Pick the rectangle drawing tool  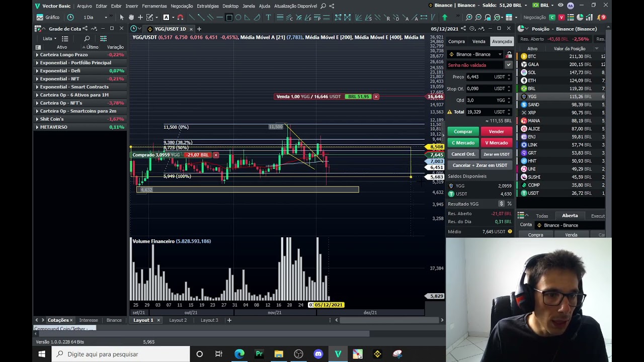(229, 18)
